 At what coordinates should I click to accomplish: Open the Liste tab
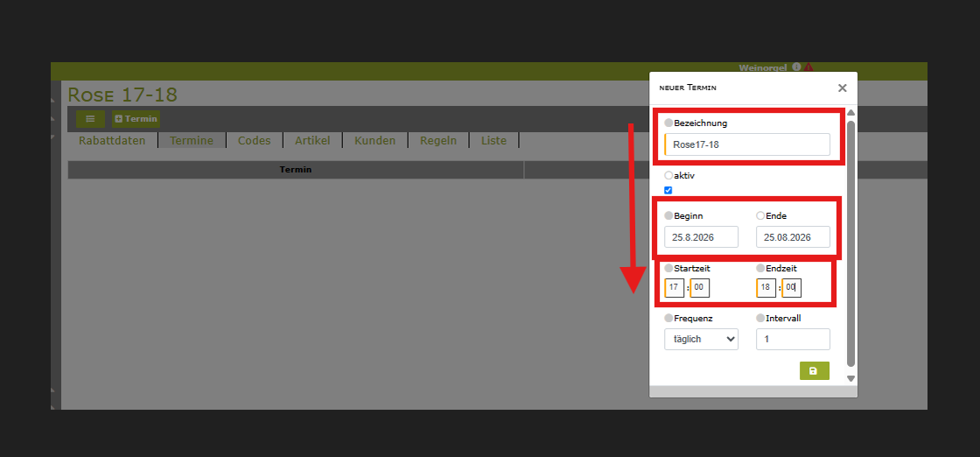[493, 141]
